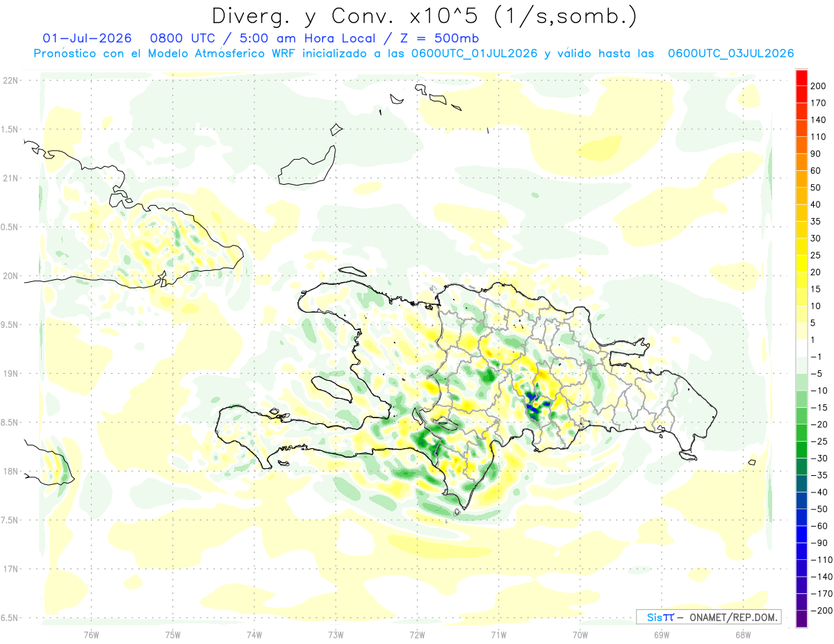The image size is (834, 644).
Task: Click the '18N' latitude label
Action: click(10, 472)
